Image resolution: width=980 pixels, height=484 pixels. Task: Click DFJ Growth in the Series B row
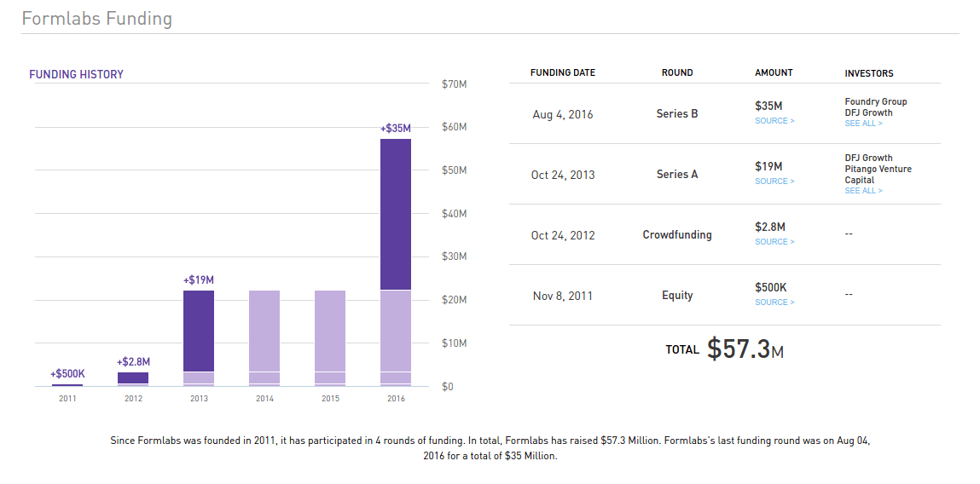coord(868,113)
